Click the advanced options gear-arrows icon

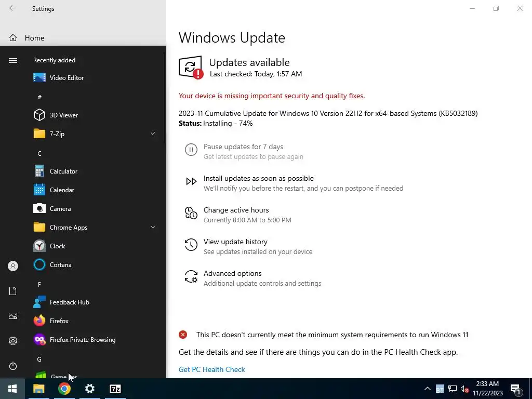tap(191, 276)
